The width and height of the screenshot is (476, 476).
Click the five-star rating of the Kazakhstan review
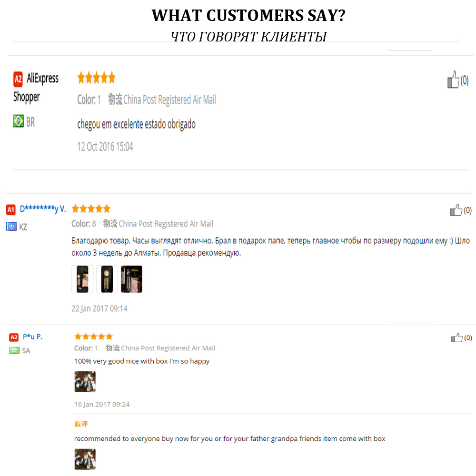pyautogui.click(x=91, y=208)
